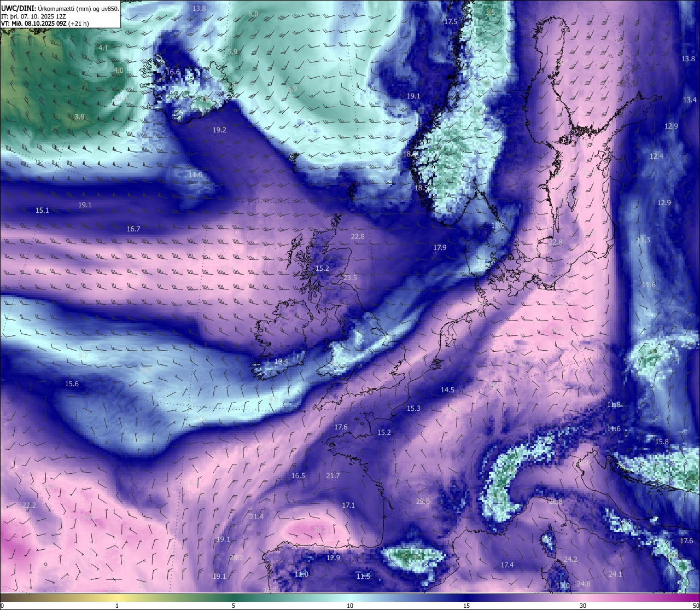
Task: Click the 26.8 value on the map
Action: [556, 501]
